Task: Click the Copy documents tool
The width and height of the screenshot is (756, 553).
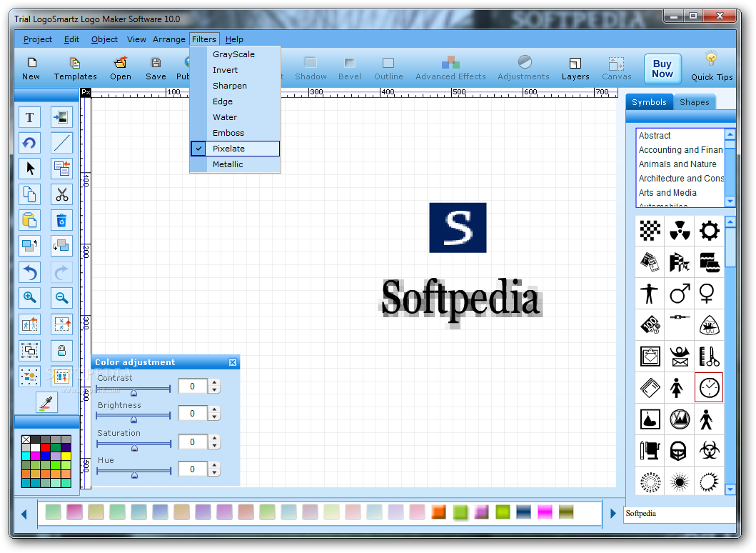Action: [x=29, y=194]
